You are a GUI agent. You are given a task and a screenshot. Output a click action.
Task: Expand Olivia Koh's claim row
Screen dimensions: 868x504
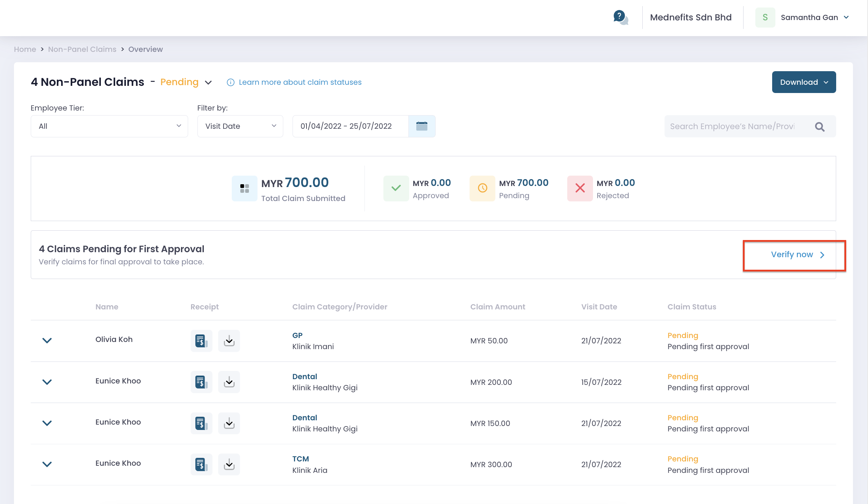pos(47,341)
